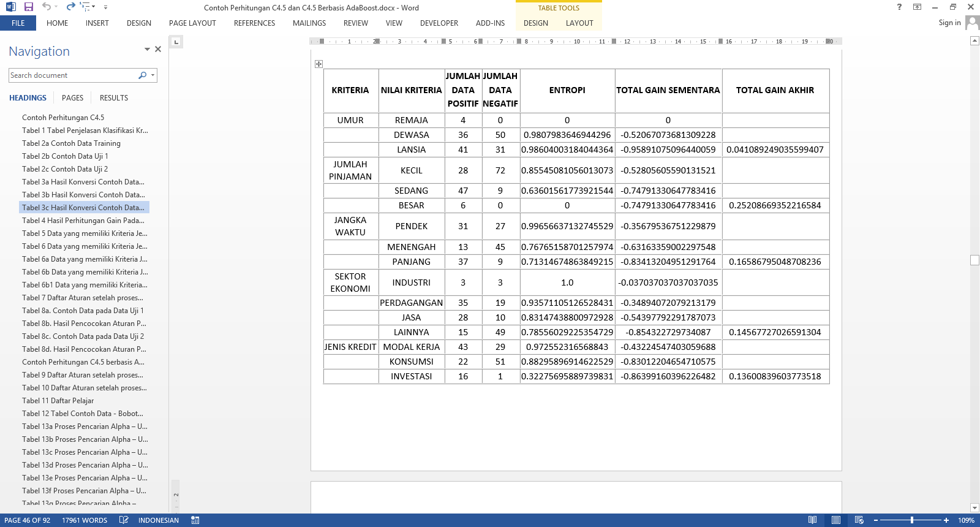Open spelling and proofing check icon

pos(124,520)
